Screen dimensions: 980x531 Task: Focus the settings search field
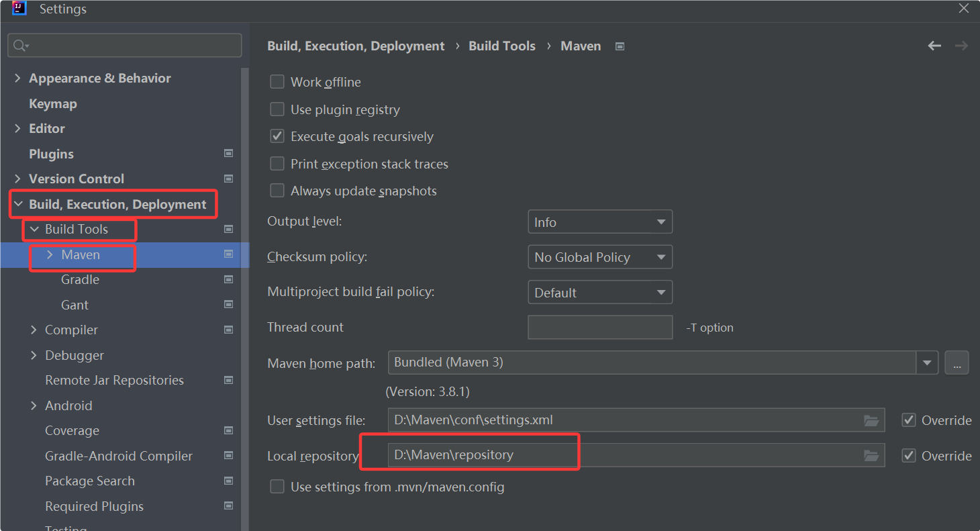(125, 46)
